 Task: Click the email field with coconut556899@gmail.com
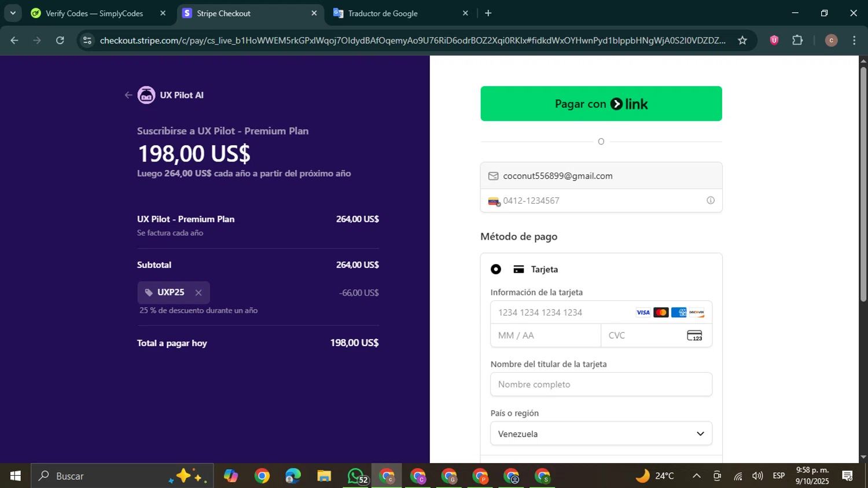(601, 176)
